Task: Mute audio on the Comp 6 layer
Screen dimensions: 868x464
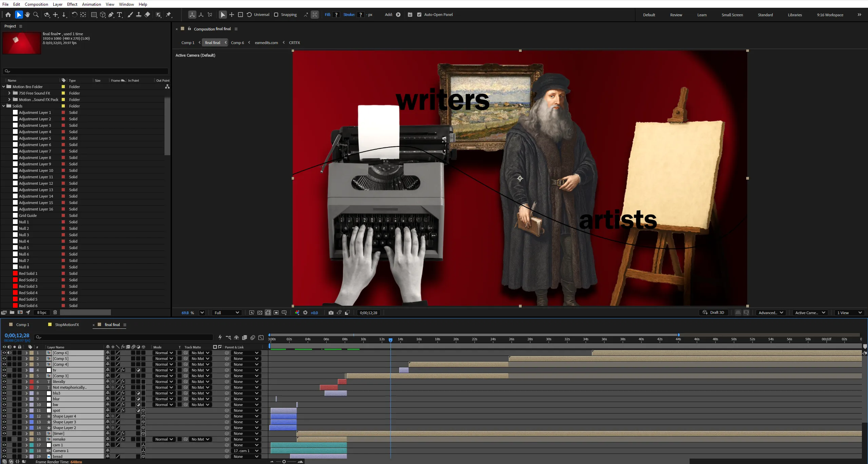Action: [9, 353]
